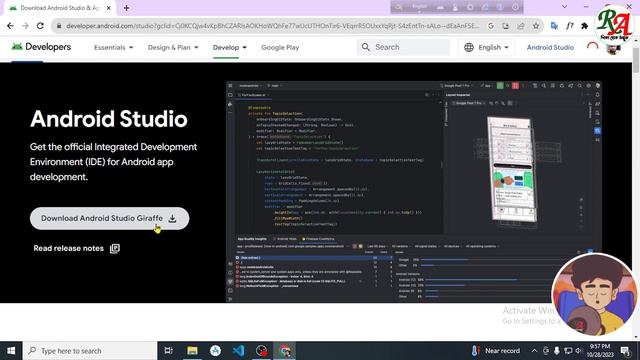Click the volume speaker tray icon
The height and width of the screenshot is (360, 640).
click(578, 351)
